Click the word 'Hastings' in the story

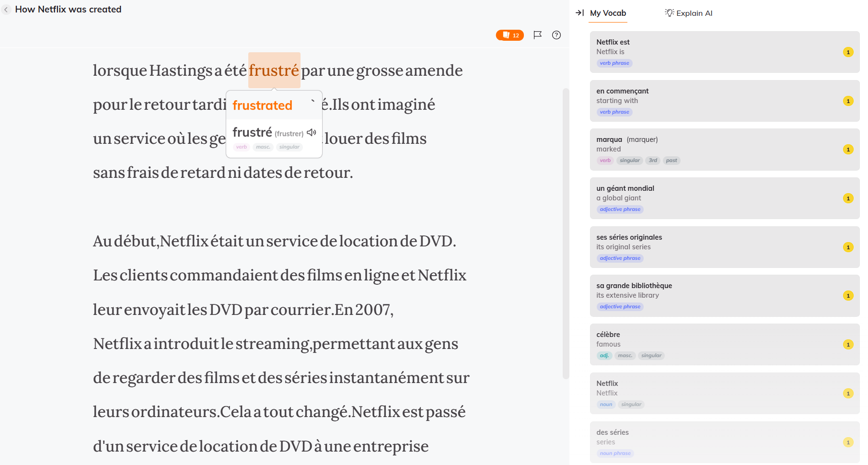tap(181, 70)
